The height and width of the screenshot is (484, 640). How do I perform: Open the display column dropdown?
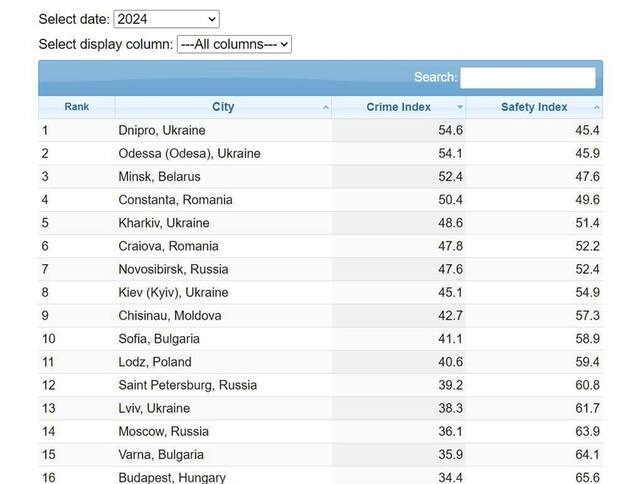click(234, 44)
